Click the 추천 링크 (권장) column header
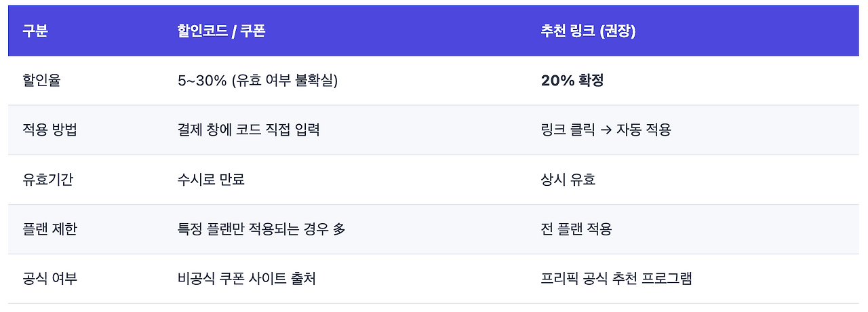Image resolution: width=868 pixels, height=312 pixels. 588,31
